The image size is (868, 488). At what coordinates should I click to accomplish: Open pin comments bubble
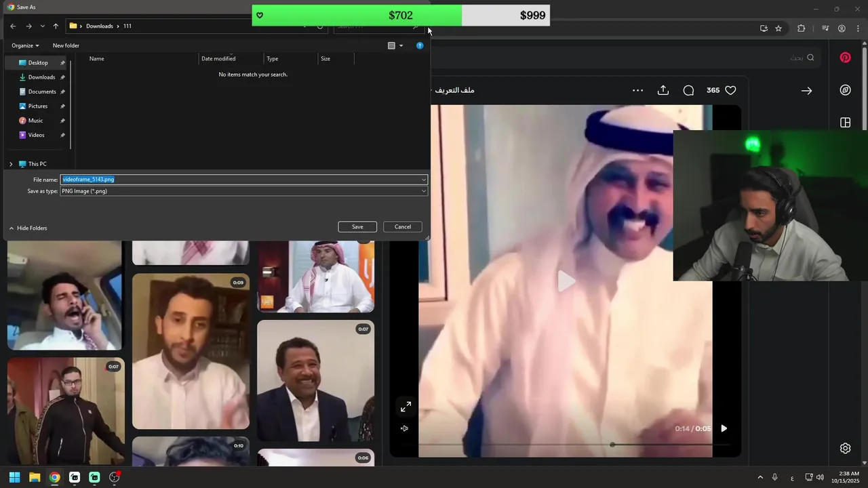pos(688,90)
